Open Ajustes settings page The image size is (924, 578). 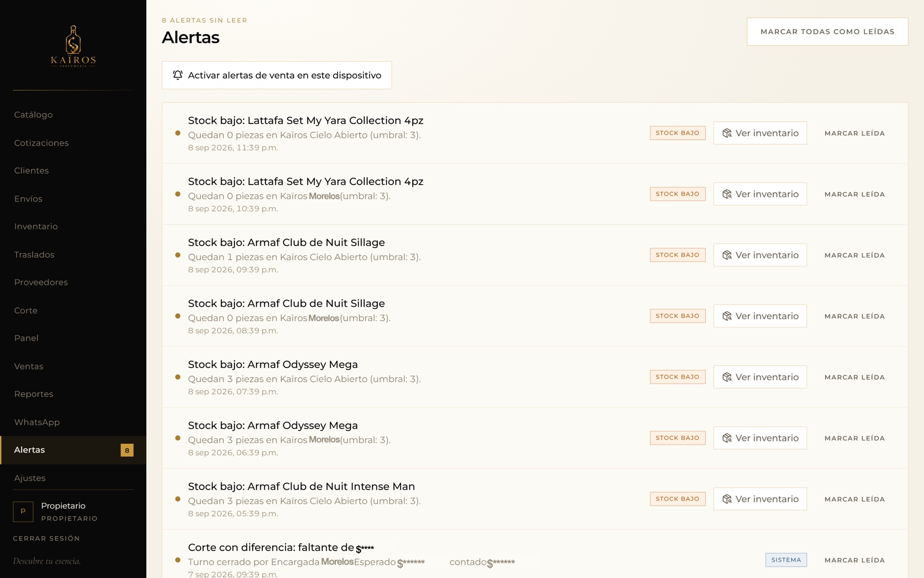(x=30, y=478)
